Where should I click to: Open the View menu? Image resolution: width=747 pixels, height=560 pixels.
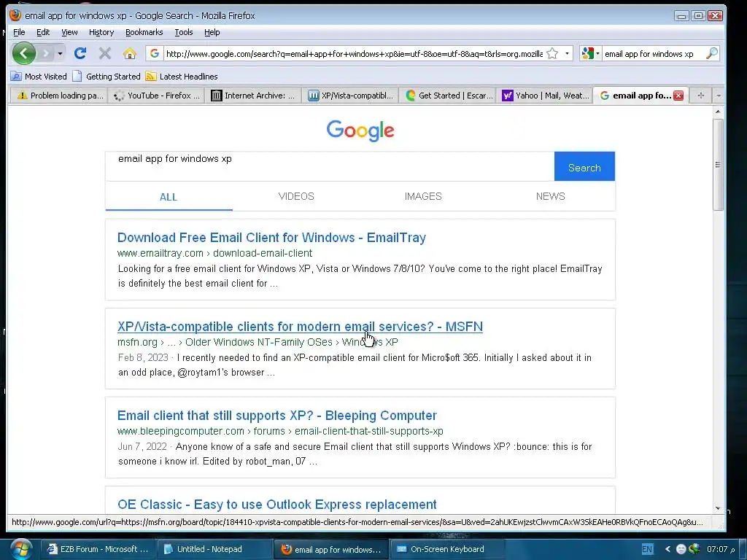(69, 32)
